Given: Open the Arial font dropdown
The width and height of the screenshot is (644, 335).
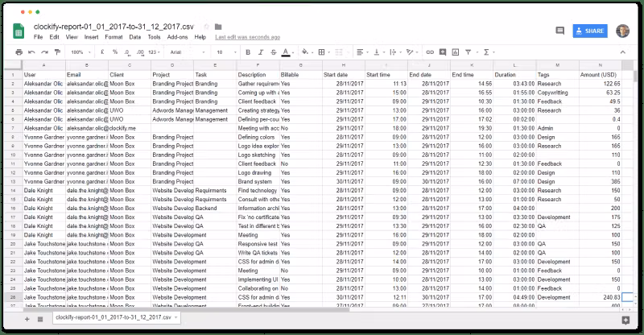Looking at the screenshot, I should 187,52.
